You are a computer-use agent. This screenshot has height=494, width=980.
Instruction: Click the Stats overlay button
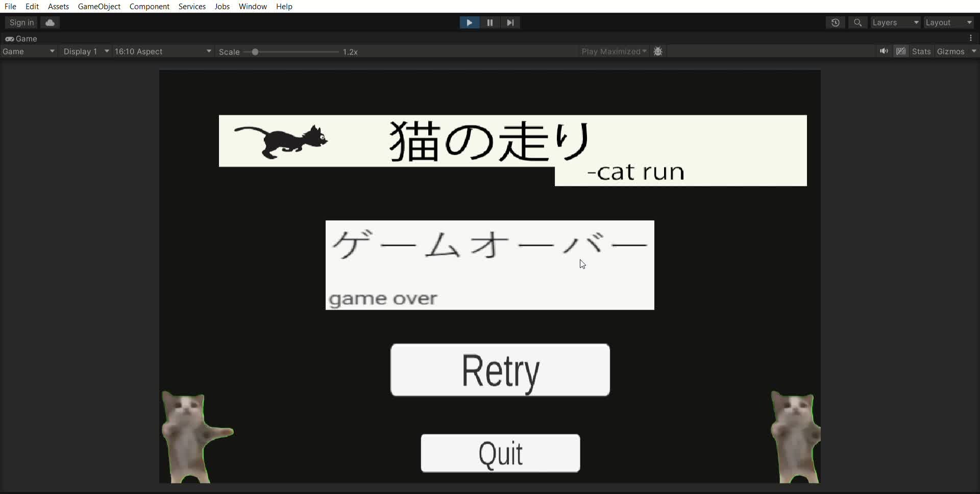[921, 51]
